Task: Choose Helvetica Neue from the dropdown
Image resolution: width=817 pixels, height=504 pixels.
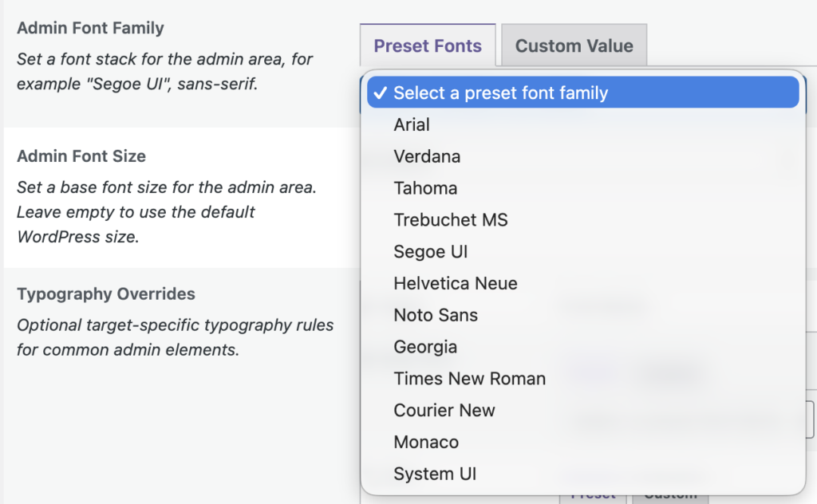Action: [455, 283]
